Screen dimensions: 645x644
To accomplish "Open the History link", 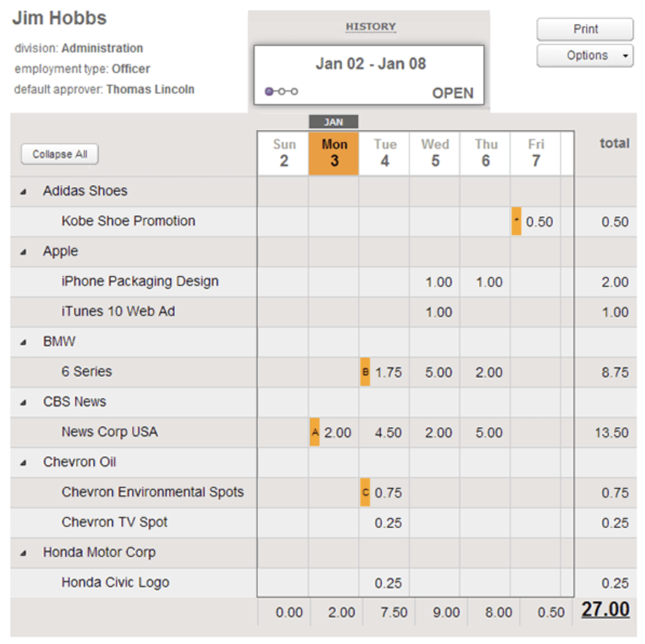I will [x=371, y=26].
